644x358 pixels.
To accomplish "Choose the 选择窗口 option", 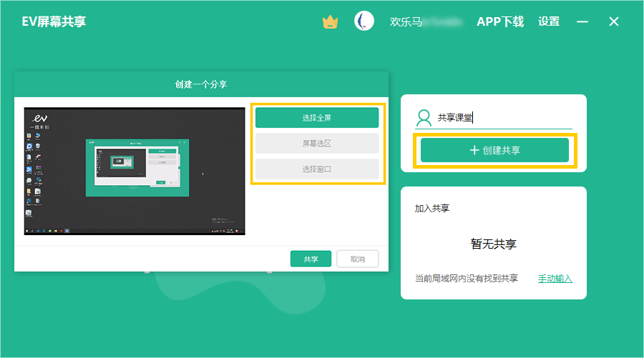I will click(x=317, y=169).
